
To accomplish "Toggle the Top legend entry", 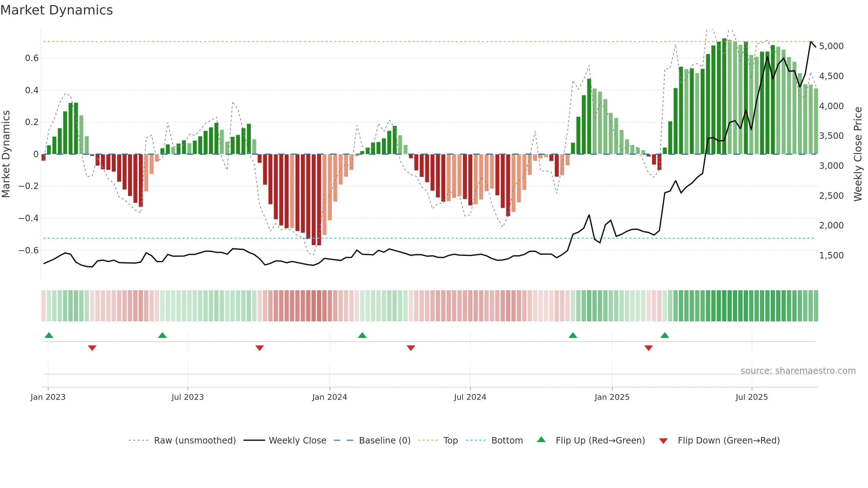I will (x=438, y=440).
